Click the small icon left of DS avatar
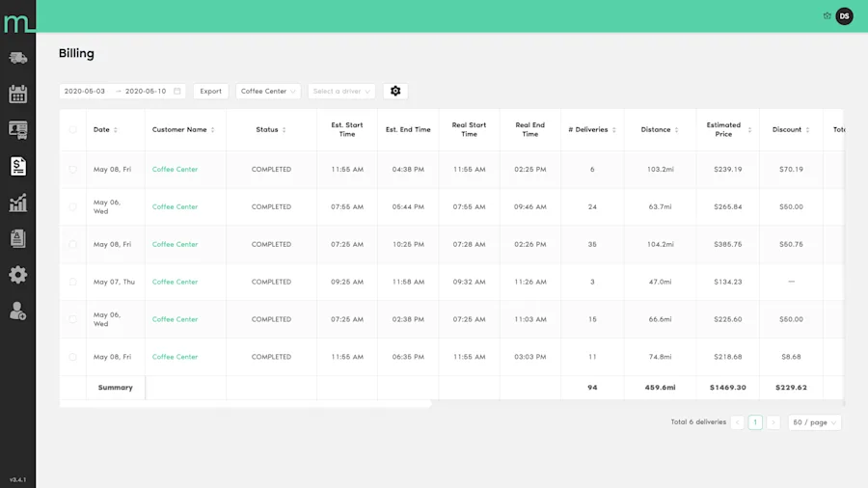The width and height of the screenshot is (868, 488). (827, 16)
